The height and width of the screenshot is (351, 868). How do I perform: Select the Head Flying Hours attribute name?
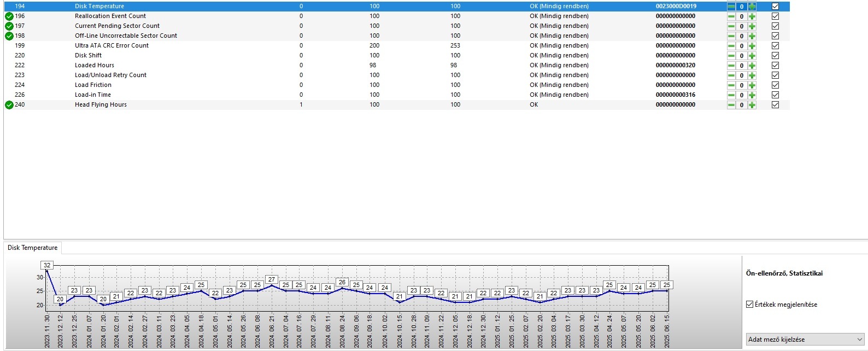pyautogui.click(x=101, y=105)
